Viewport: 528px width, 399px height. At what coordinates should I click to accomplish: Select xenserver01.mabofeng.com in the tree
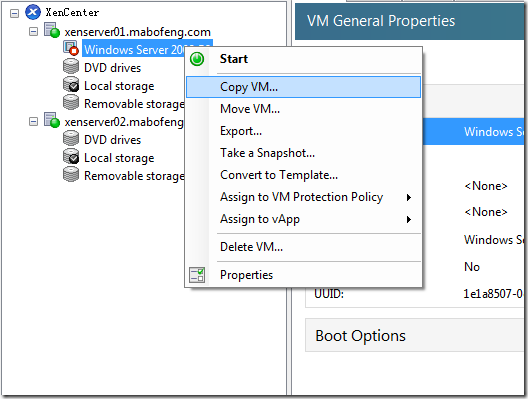[137, 32]
